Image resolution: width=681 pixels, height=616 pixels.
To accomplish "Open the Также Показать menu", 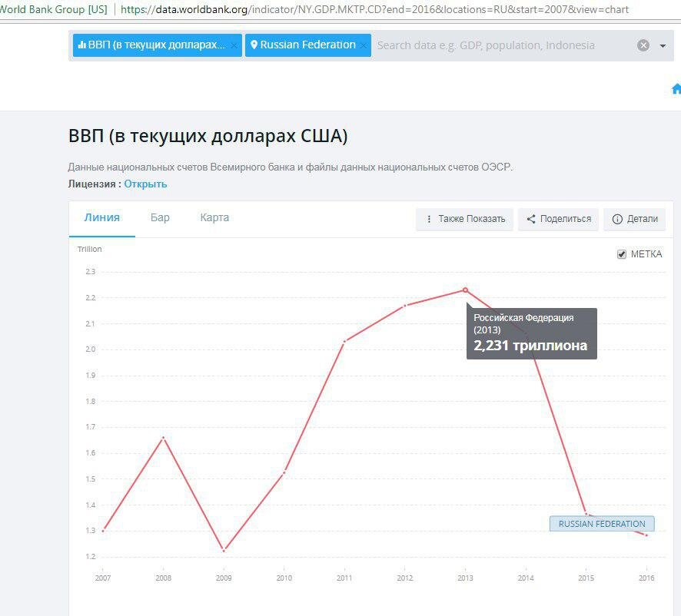I will coord(465,219).
